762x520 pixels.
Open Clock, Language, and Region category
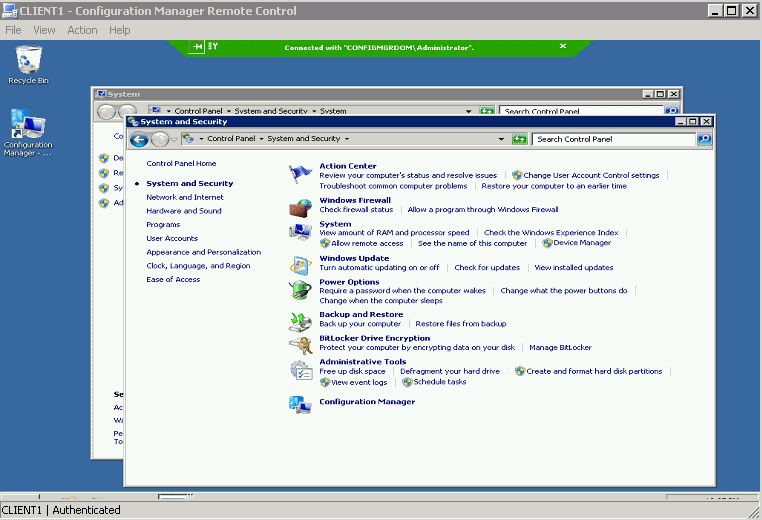pos(198,266)
